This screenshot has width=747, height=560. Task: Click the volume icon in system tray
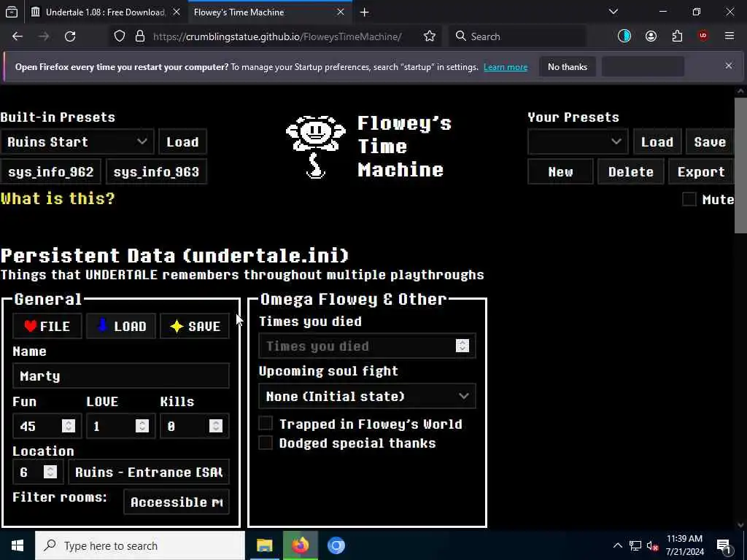click(652, 545)
